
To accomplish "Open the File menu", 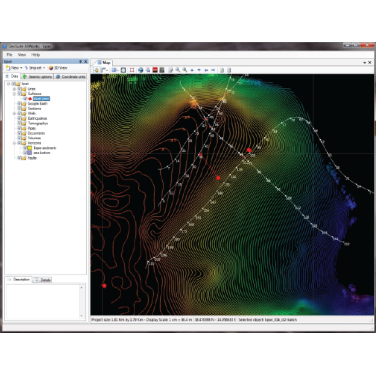I will pos(9,55).
